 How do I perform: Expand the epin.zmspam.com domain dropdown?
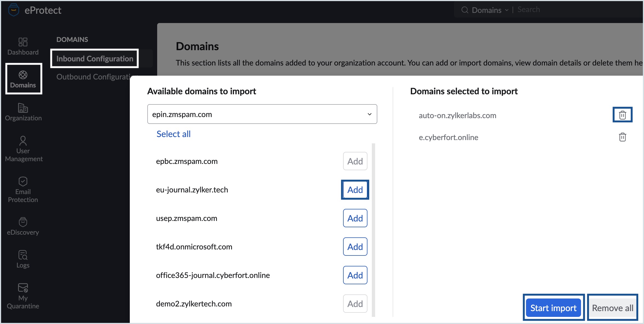coord(262,114)
